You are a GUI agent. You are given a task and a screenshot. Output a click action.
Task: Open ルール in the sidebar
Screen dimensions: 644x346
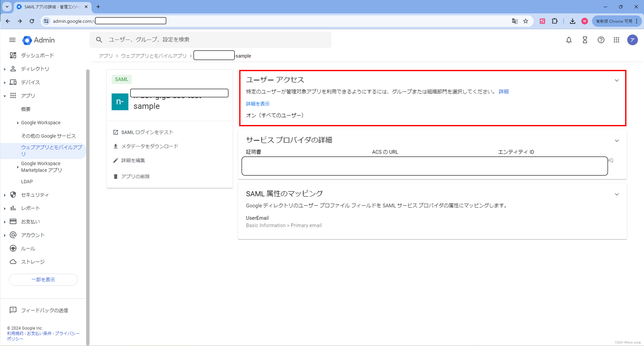(28, 249)
